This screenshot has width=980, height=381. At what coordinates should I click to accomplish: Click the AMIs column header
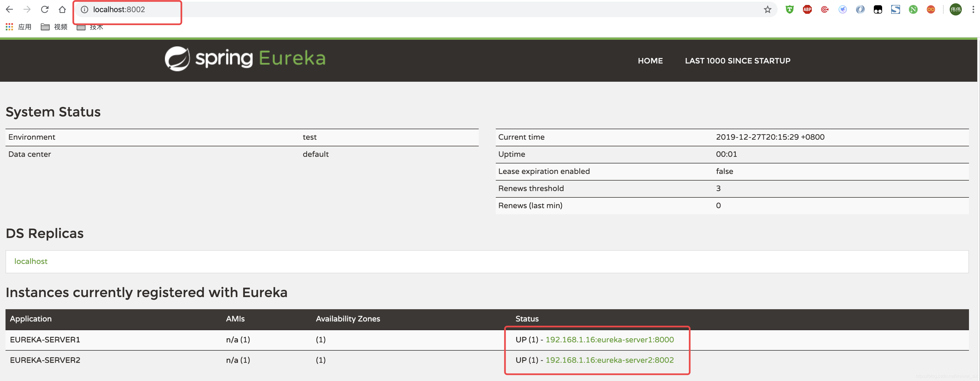(x=235, y=319)
